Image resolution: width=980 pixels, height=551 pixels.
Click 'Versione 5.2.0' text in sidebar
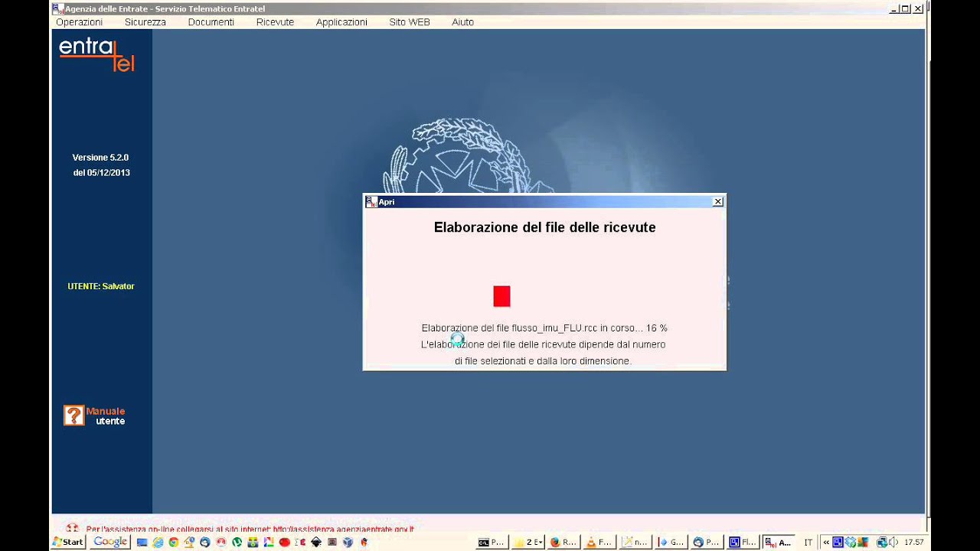pos(100,158)
